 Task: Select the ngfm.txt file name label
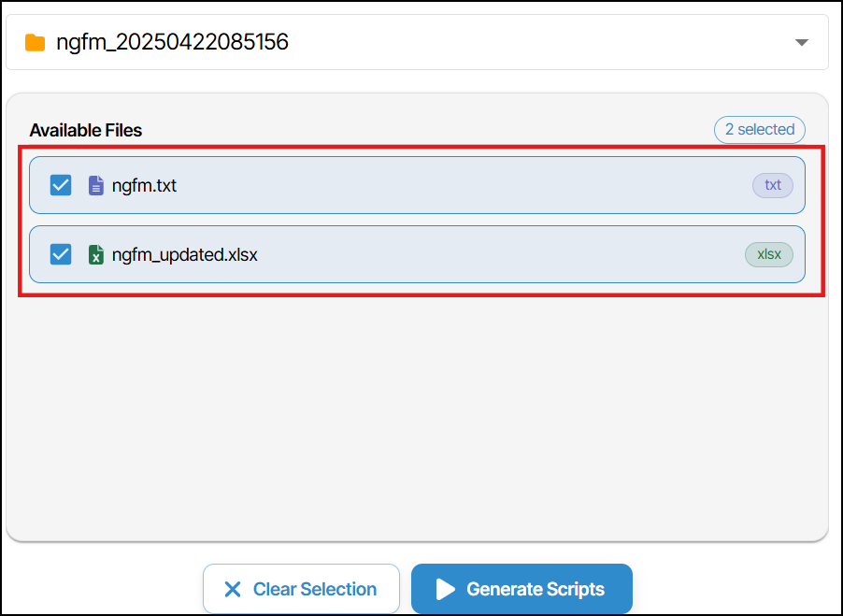point(144,185)
